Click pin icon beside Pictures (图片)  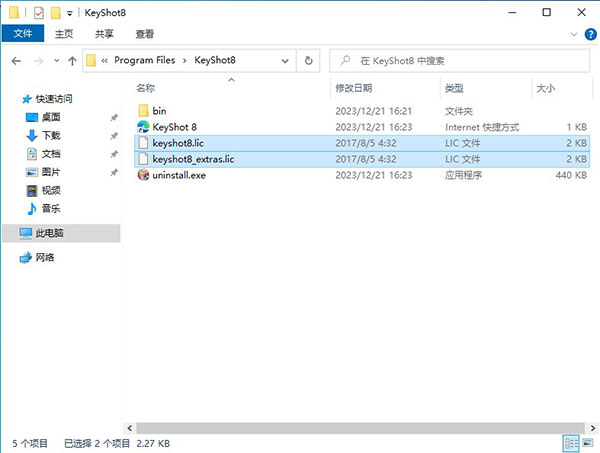coord(114,173)
